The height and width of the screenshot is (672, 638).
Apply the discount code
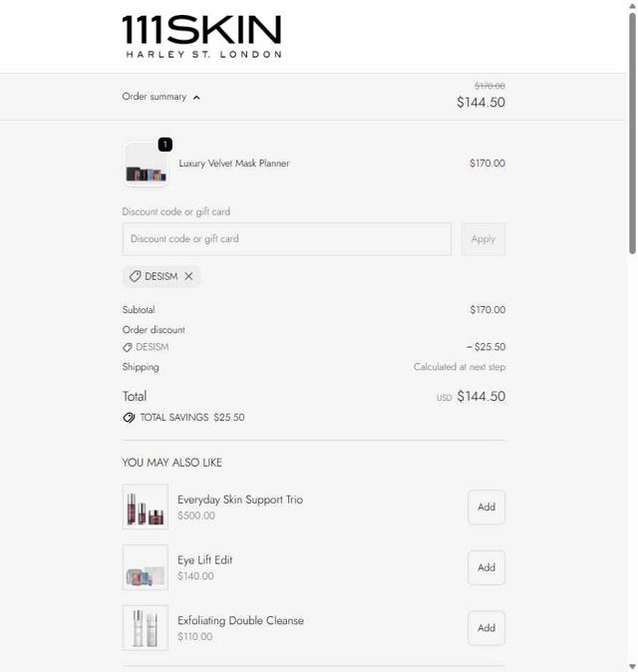point(483,239)
